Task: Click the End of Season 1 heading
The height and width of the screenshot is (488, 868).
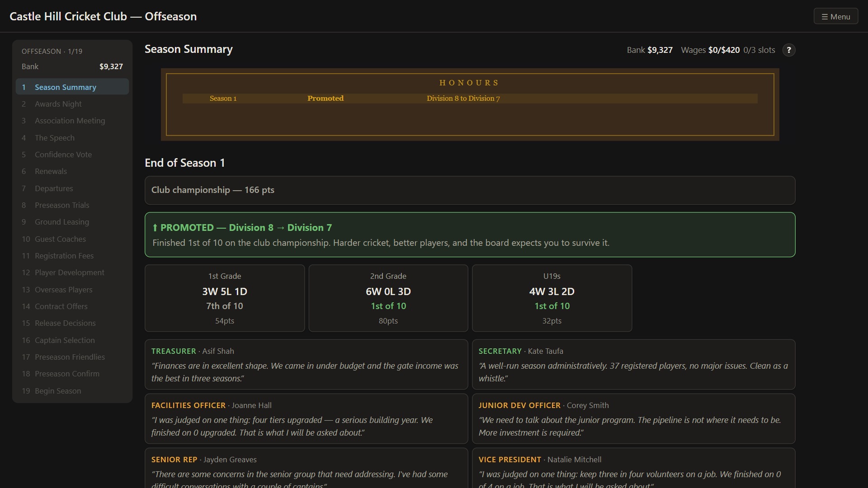Action: coord(184,163)
